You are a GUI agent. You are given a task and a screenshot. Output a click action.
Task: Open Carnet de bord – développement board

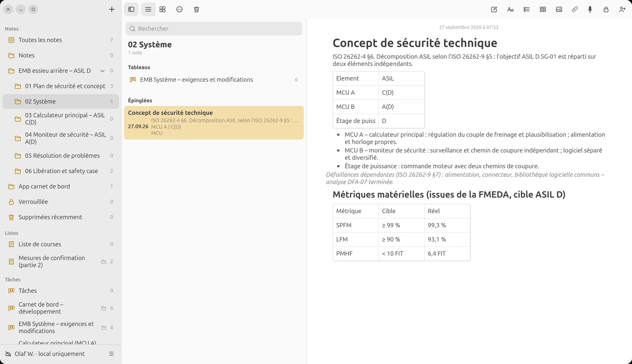[61, 308]
